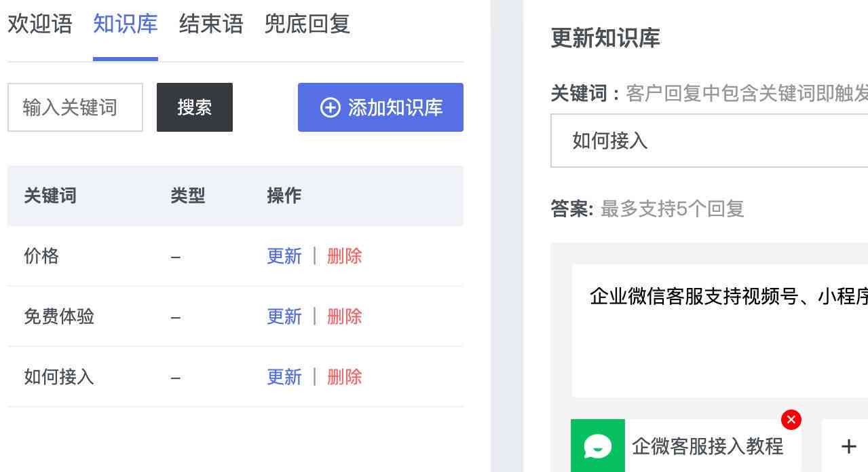Open the 结束语 tab
The height and width of the screenshot is (472, 868).
click(x=211, y=24)
